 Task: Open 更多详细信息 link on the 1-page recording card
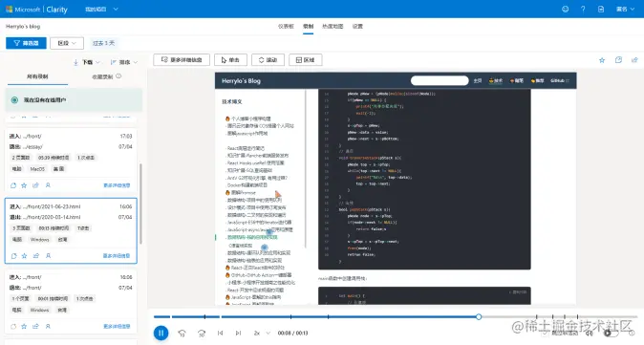click(117, 326)
